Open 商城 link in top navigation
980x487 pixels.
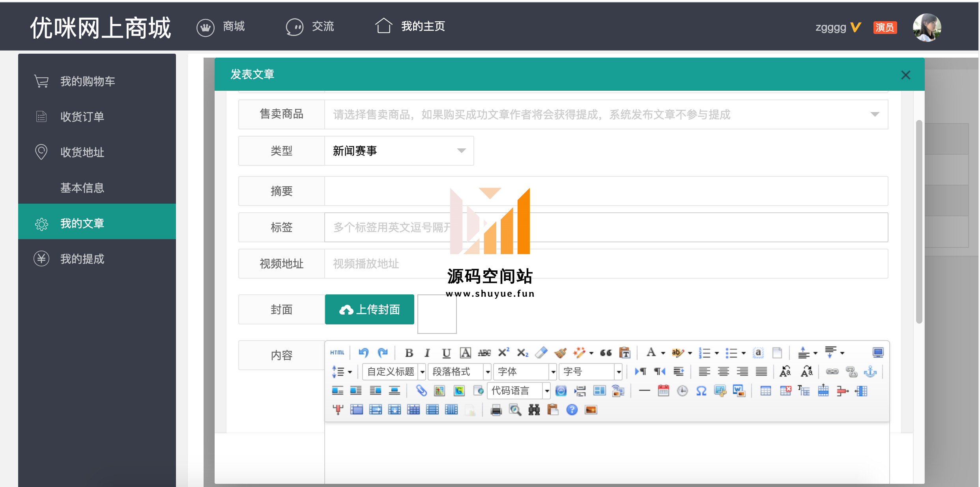tap(234, 26)
